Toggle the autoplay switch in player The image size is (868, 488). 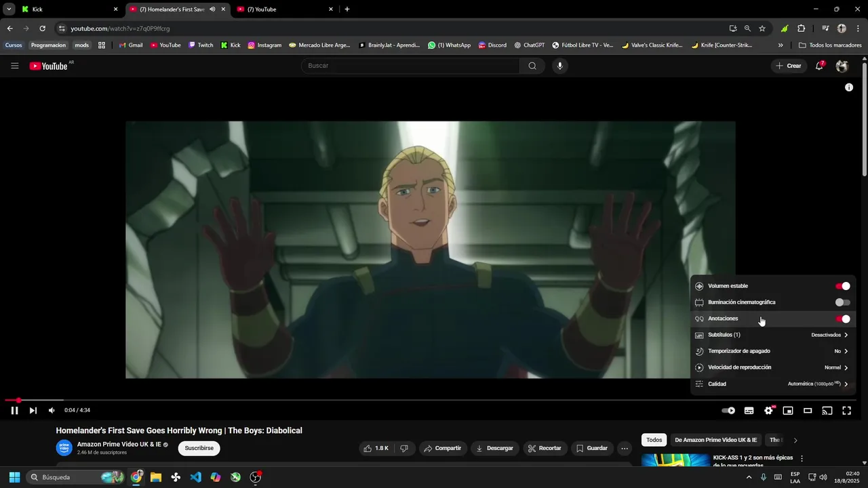(x=728, y=410)
